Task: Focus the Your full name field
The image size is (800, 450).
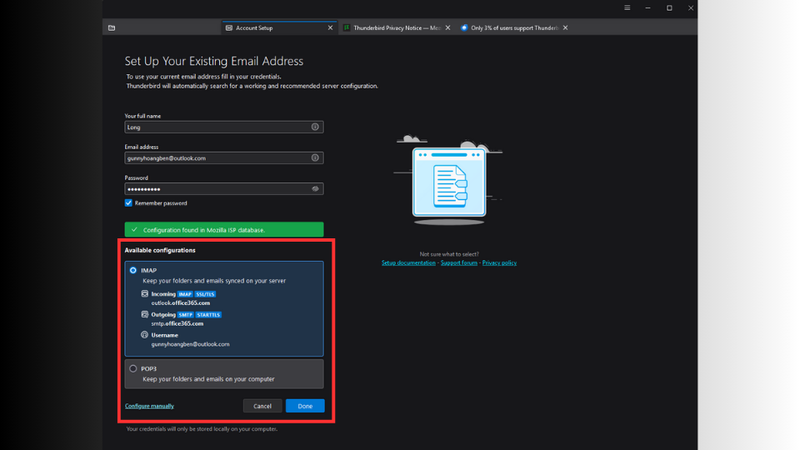Action: pyautogui.click(x=224, y=127)
